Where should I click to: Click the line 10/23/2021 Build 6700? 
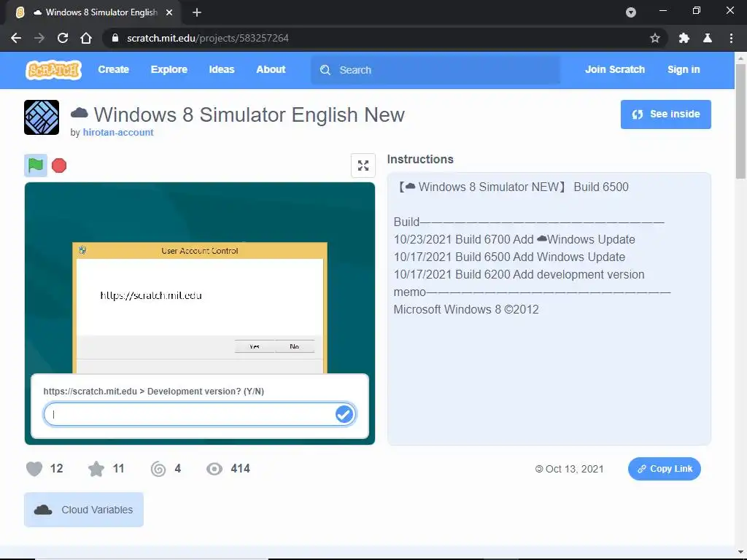point(514,239)
